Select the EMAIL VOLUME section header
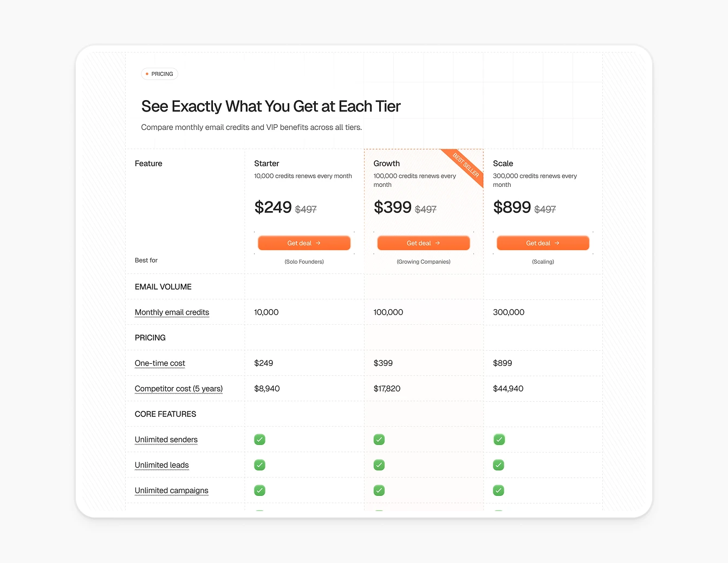Image resolution: width=728 pixels, height=563 pixels. (163, 287)
